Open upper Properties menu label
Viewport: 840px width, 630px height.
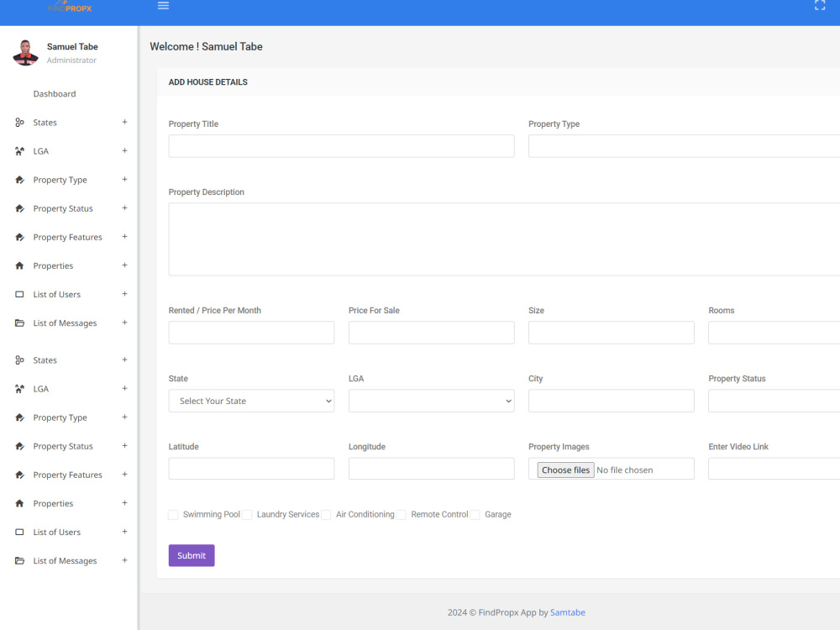(53, 265)
